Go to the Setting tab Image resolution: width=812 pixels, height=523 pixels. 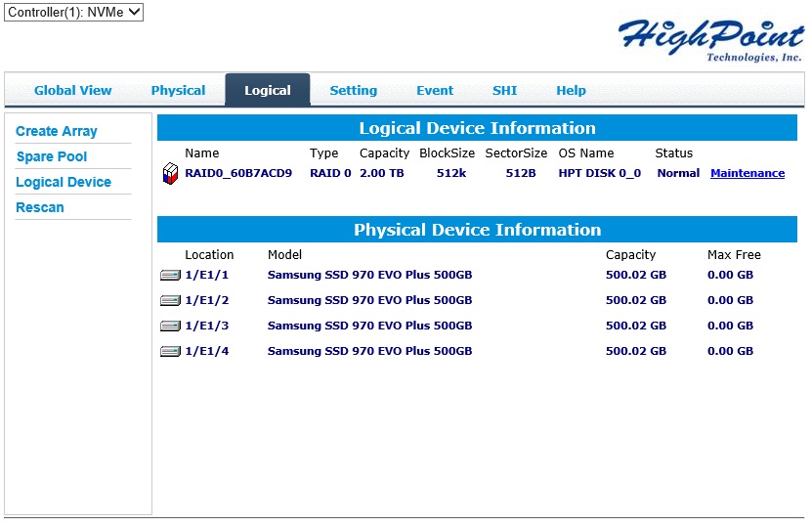(353, 90)
